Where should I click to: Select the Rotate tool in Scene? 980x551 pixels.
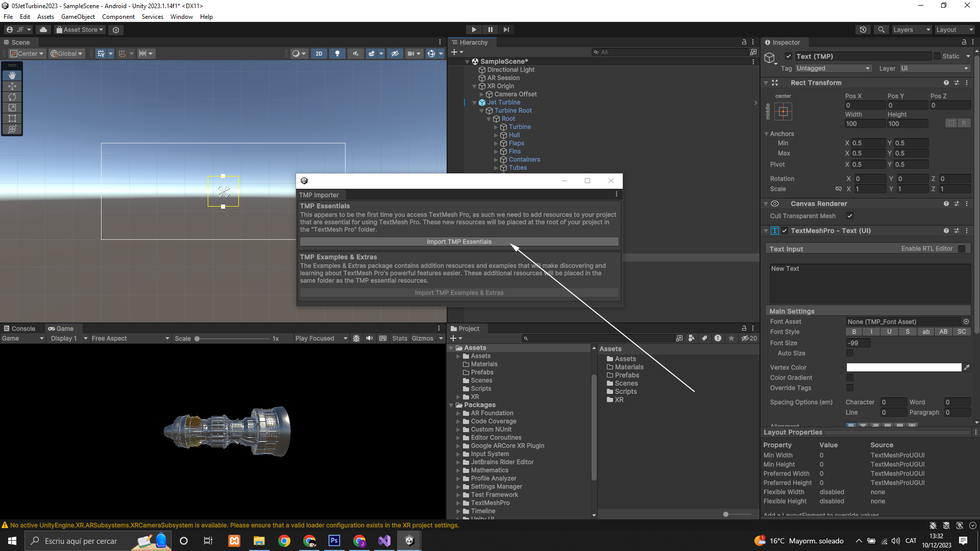click(12, 97)
